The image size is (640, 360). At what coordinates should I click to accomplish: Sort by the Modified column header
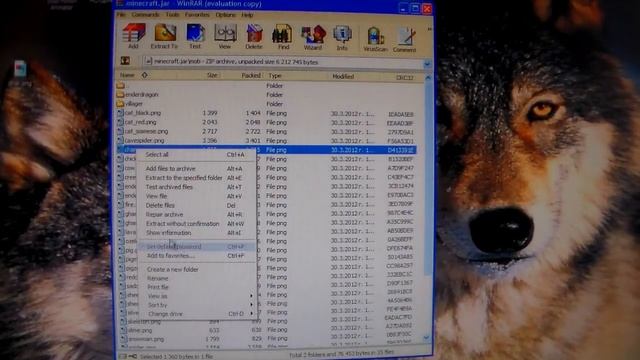point(343,76)
